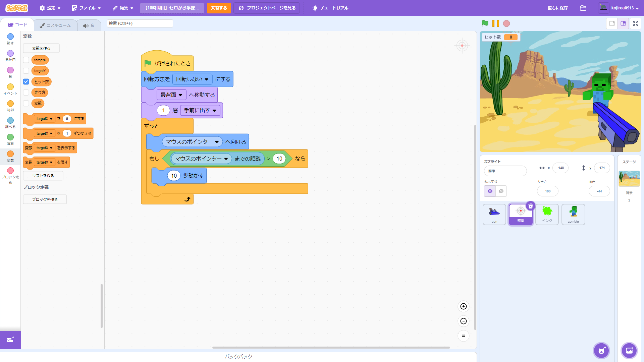Hide the sprite with the crossed-eye toggle
Screen dimensions: 644x362
tap(501, 191)
